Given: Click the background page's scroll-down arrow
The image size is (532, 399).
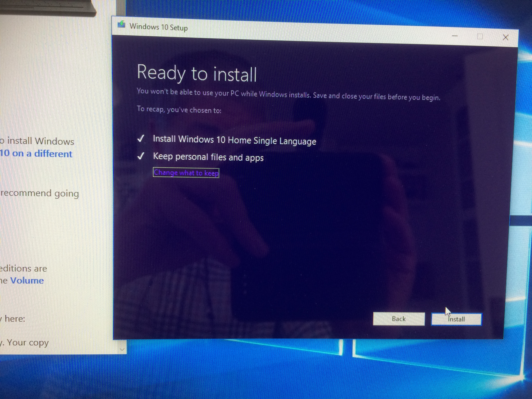Looking at the screenshot, I should pos(122,349).
